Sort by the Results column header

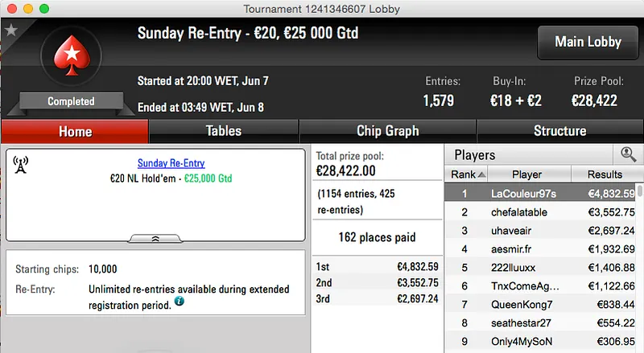click(x=605, y=174)
